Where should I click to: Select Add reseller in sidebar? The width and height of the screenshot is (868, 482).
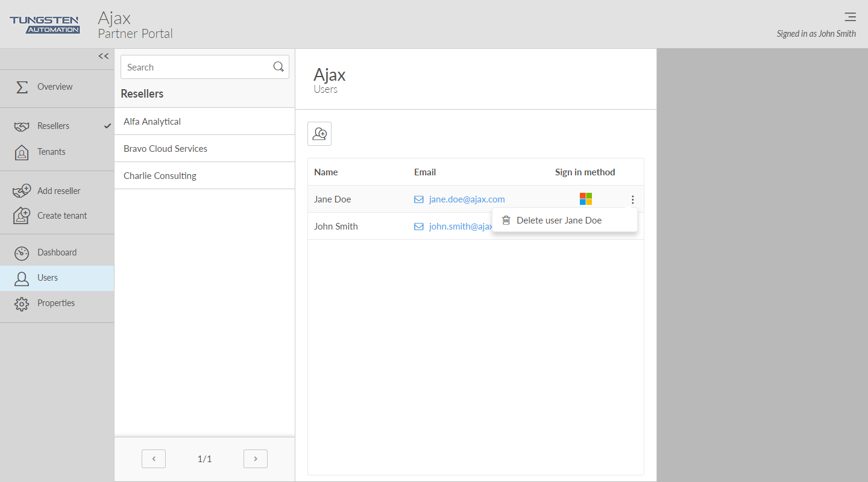click(x=58, y=191)
